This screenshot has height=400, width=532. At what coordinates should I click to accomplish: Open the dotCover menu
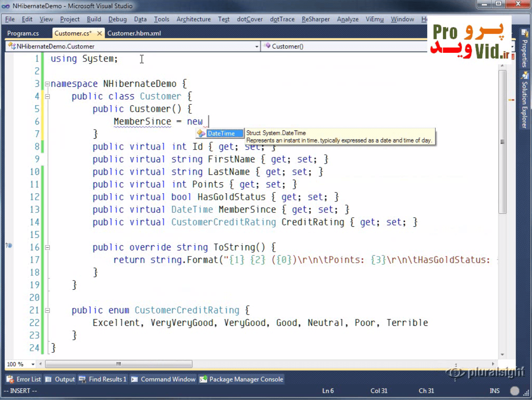pos(250,19)
